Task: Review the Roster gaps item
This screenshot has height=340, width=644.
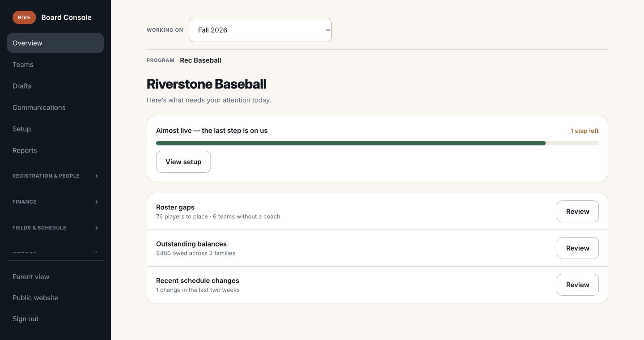Action: click(577, 211)
